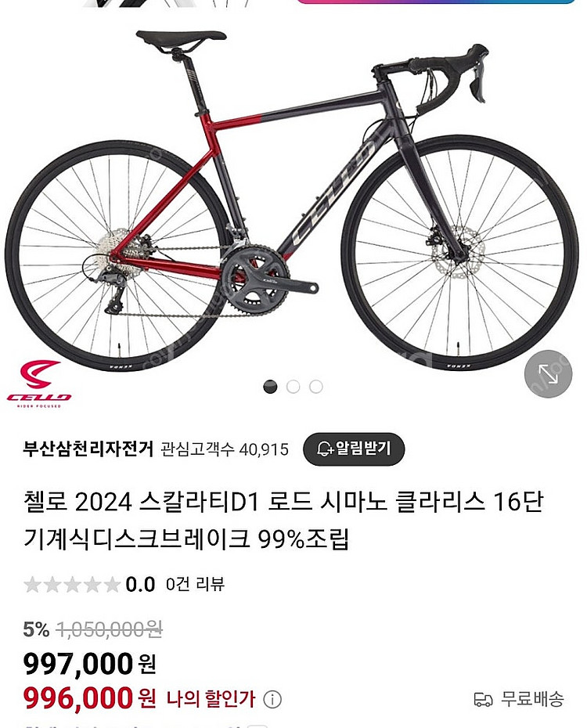
Task: Select the third image carousel dot
Action: pos(316,386)
